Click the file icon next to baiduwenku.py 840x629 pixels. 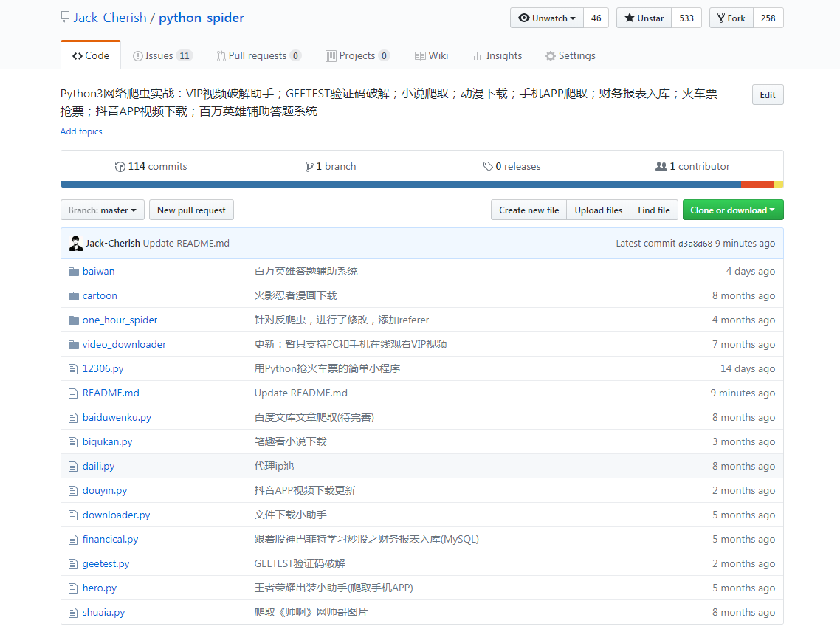tap(73, 418)
